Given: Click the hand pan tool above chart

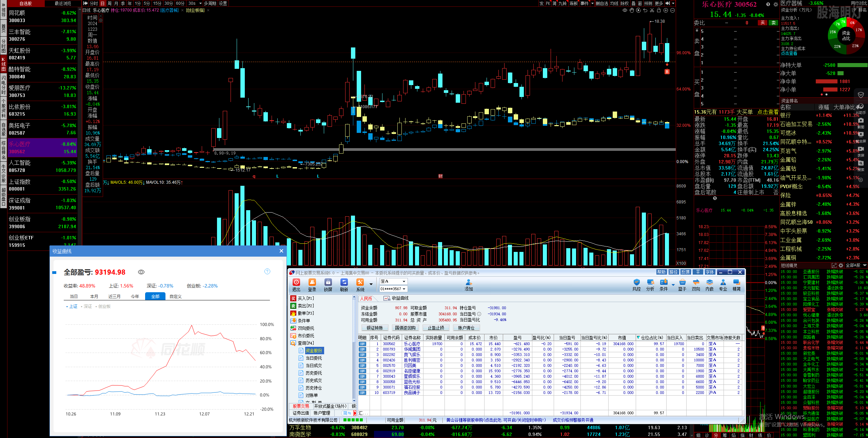Looking at the screenshot, I should [x=632, y=10].
